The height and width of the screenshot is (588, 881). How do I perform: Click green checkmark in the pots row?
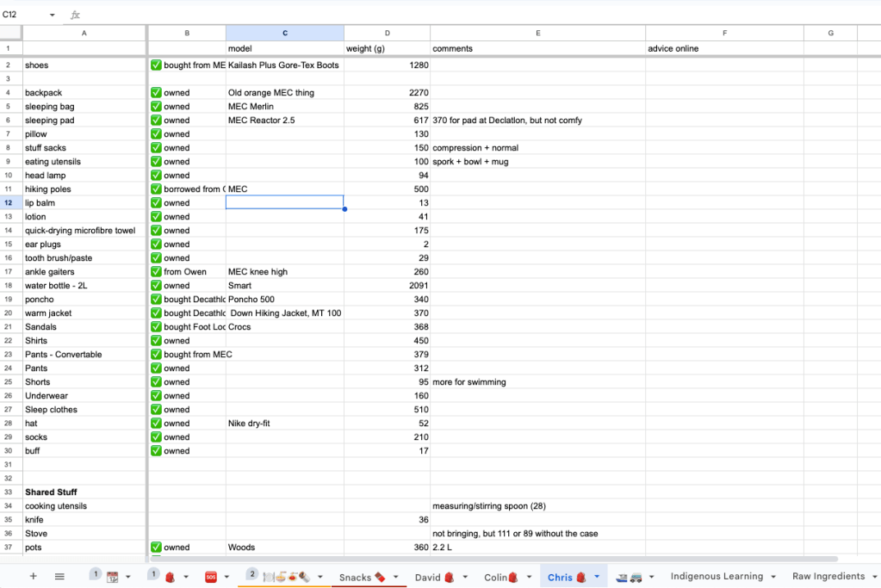coord(156,548)
